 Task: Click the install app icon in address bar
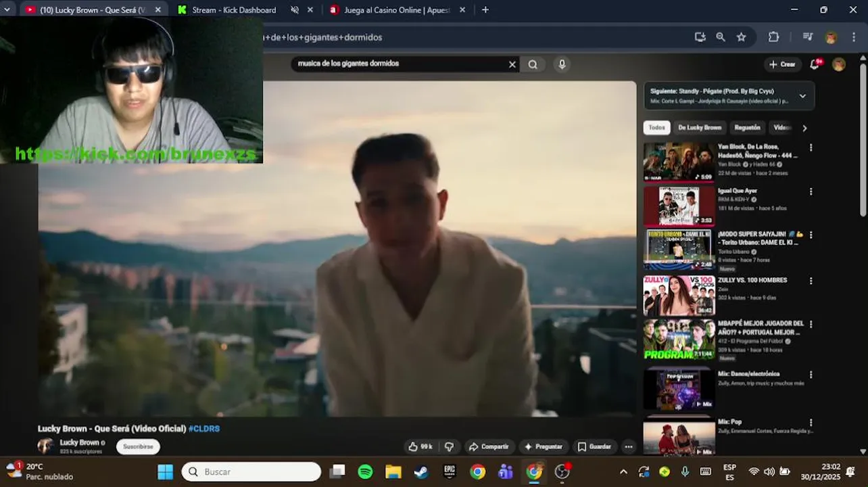[x=700, y=37]
